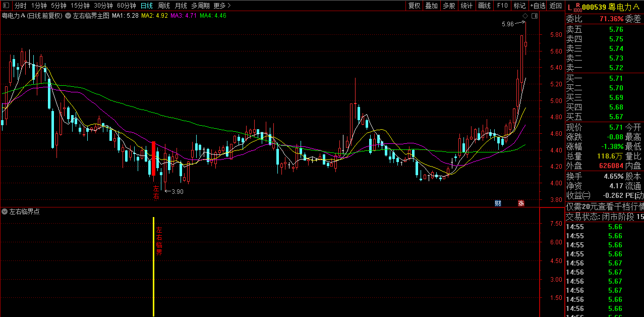Click the red 涨 marker icon
This screenshot has width=644, height=317.
521,203
